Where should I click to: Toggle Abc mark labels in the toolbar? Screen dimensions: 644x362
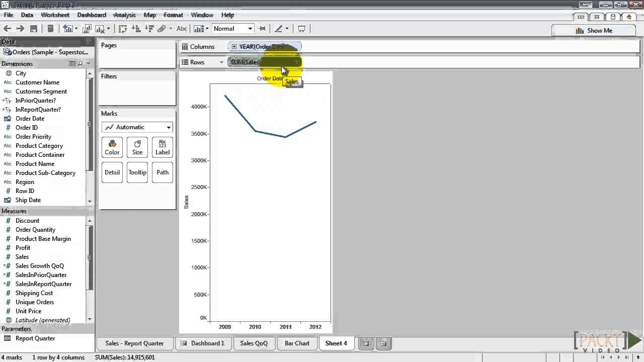pos(182,29)
